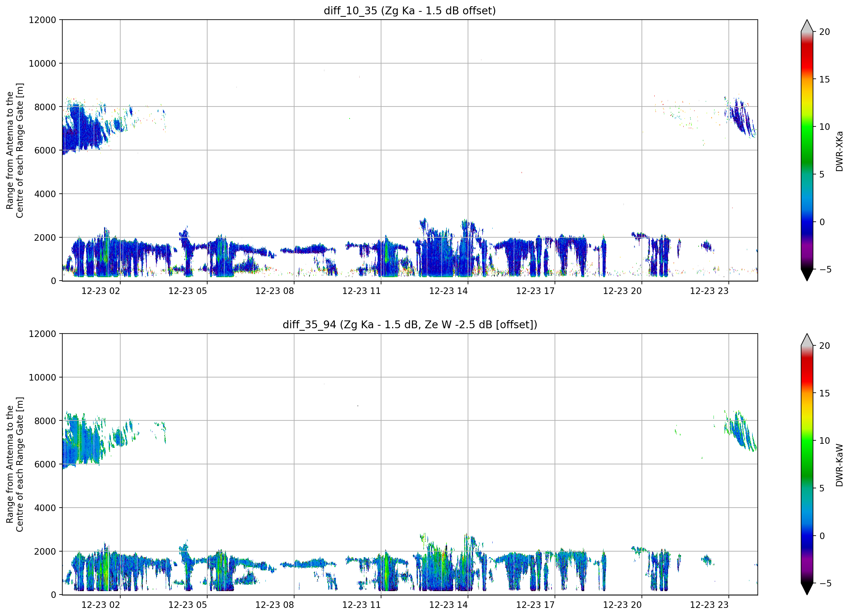Click the "4000" y-tick of the diff_35_94 plot
Image resolution: width=850 pixels, height=616 pixels.
click(x=45, y=508)
